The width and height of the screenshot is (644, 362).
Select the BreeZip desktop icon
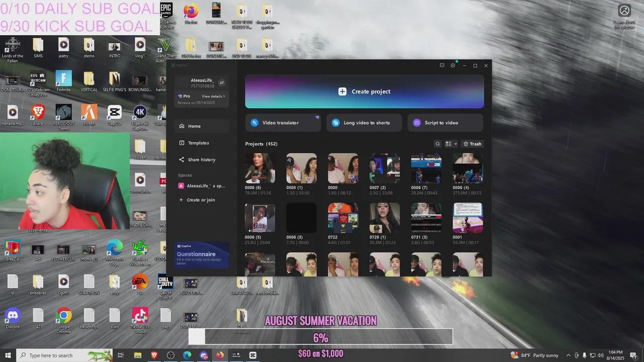pyautogui.click(x=13, y=251)
